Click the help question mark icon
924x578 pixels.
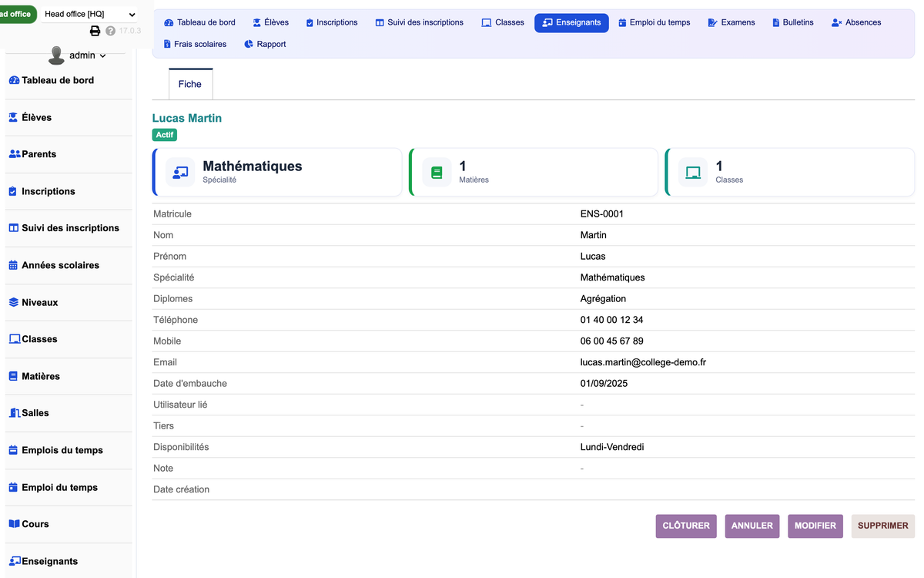(x=110, y=31)
